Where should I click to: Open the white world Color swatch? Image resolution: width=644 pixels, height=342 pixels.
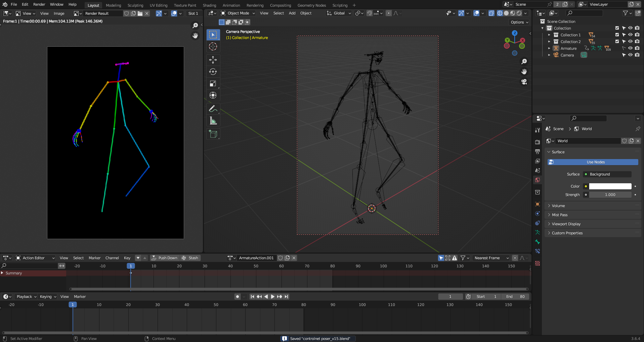(x=610, y=186)
